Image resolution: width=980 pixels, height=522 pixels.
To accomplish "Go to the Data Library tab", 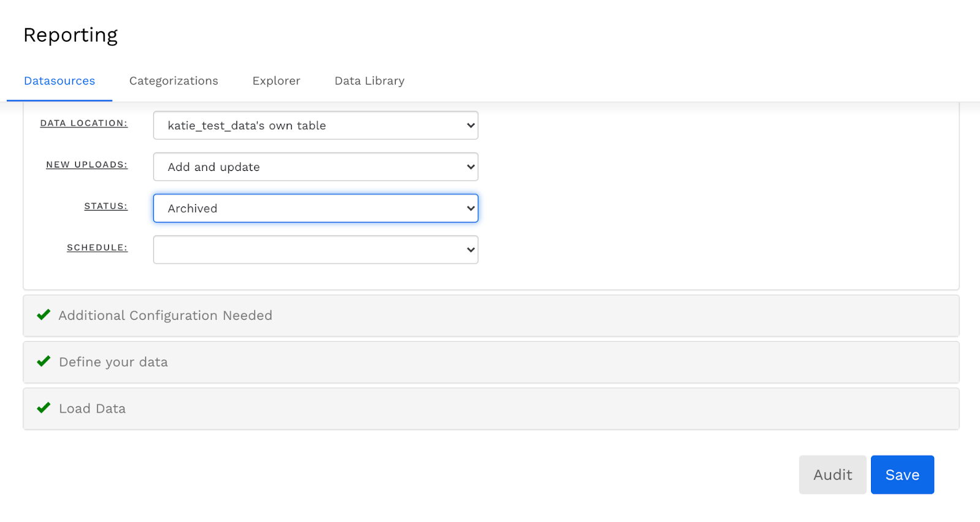I will click(369, 81).
